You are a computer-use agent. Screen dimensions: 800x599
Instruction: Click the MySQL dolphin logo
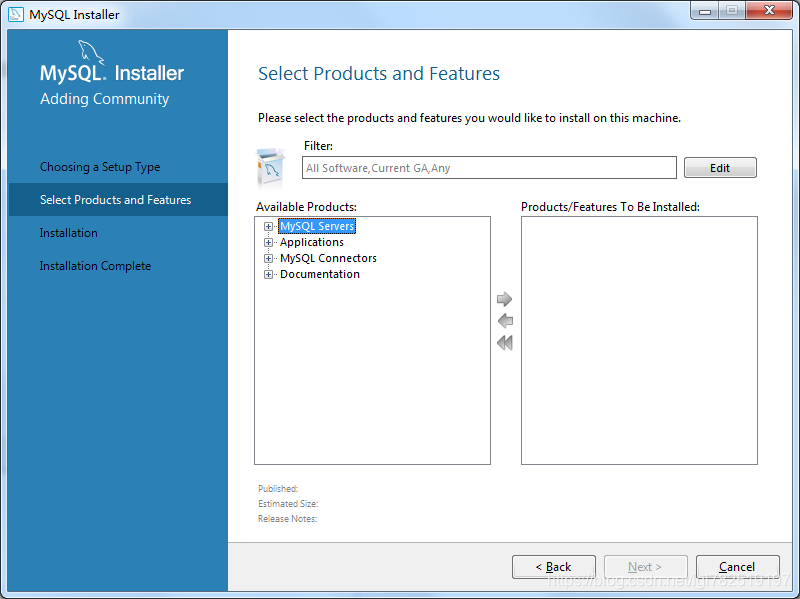(90, 53)
